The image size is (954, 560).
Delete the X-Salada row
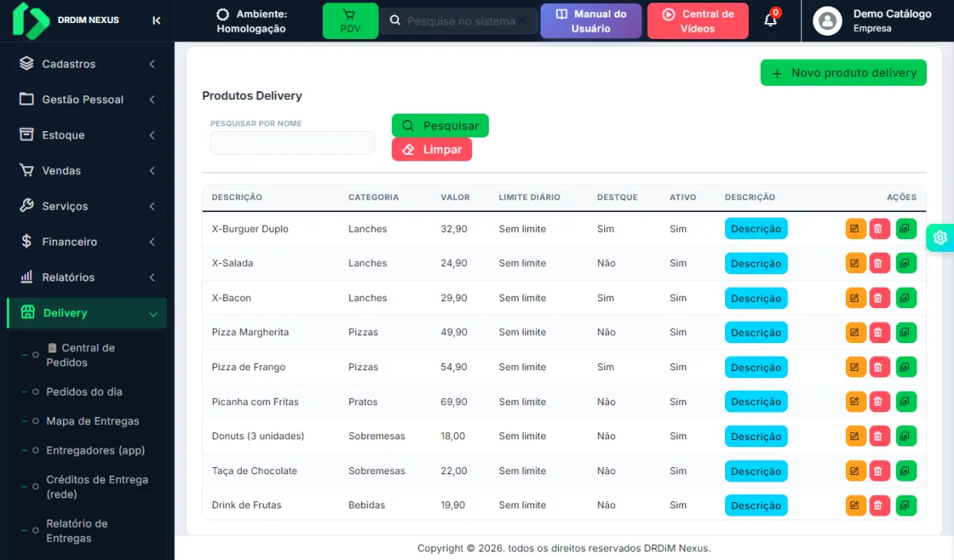pyautogui.click(x=879, y=263)
